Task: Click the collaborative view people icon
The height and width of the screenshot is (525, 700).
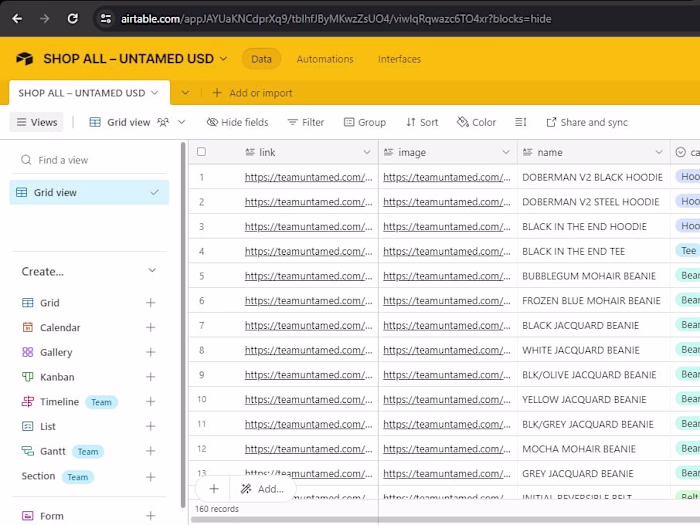Action: (163, 122)
